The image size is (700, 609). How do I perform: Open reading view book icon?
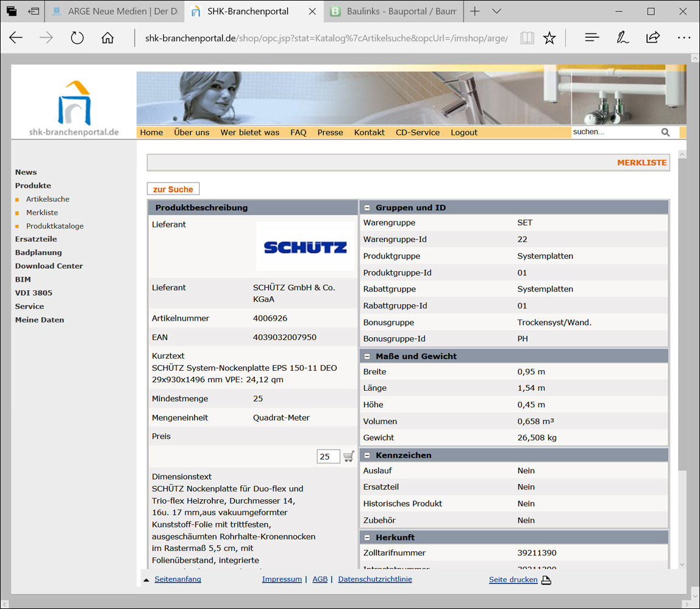click(527, 38)
